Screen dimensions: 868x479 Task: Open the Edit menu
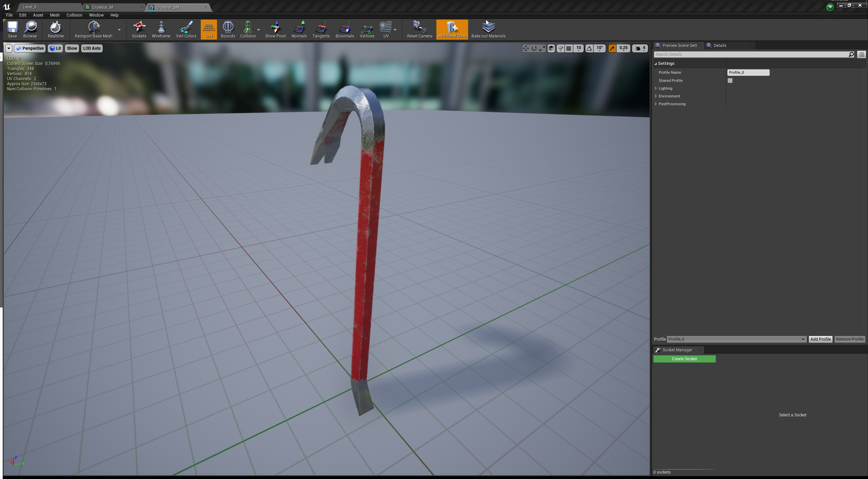pyautogui.click(x=23, y=15)
